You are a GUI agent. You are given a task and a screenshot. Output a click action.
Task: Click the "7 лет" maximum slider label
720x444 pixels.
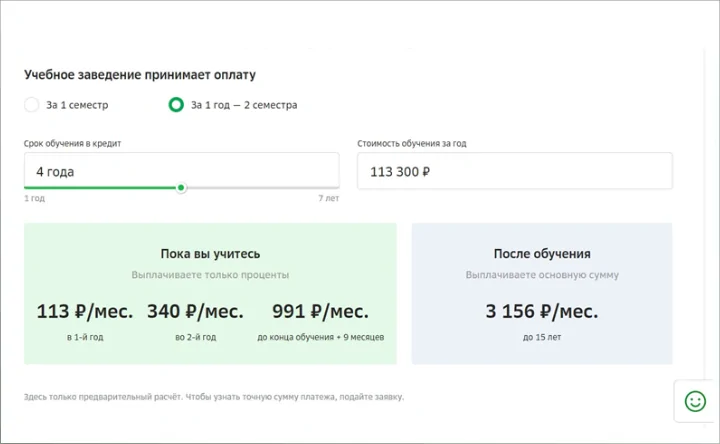pos(328,199)
